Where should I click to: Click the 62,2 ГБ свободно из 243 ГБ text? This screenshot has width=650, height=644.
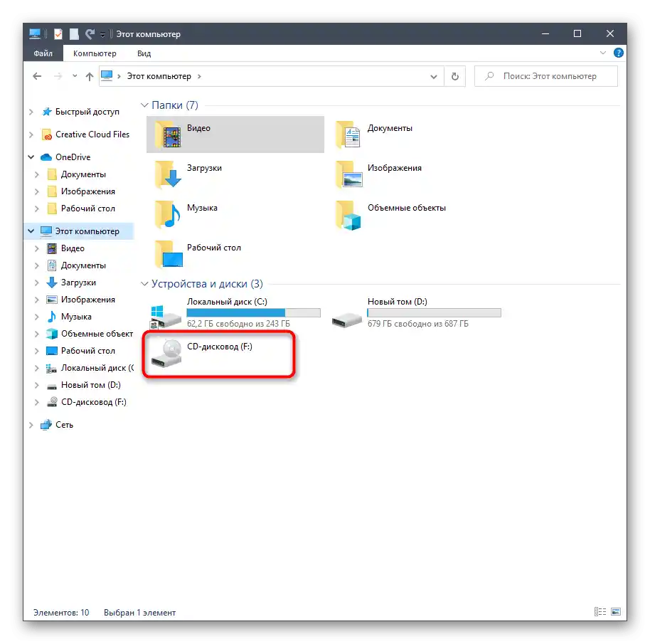(x=238, y=324)
